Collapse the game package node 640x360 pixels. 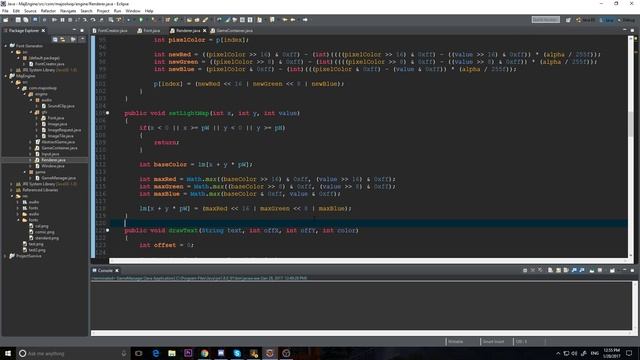[x=24, y=172]
